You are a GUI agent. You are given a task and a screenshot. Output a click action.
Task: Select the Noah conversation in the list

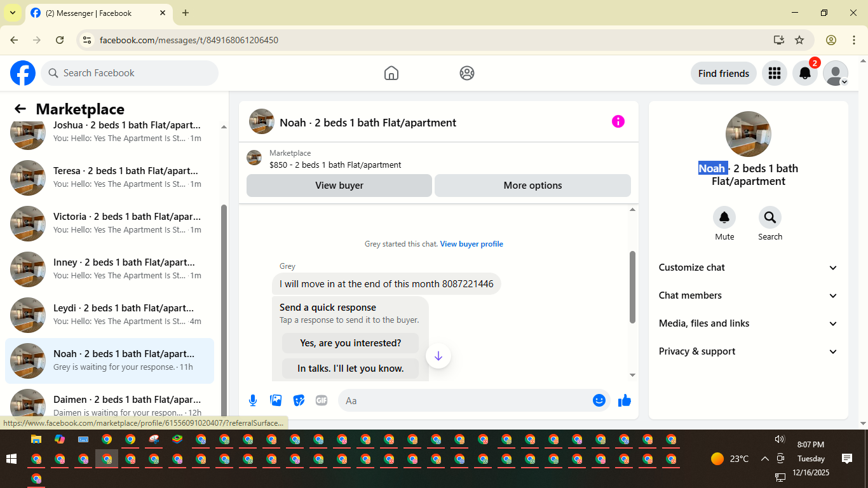point(109,360)
